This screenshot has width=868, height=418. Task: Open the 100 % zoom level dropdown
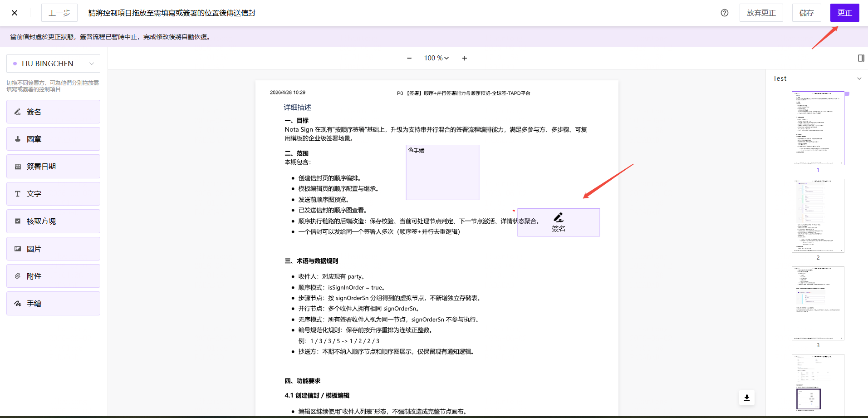click(436, 58)
